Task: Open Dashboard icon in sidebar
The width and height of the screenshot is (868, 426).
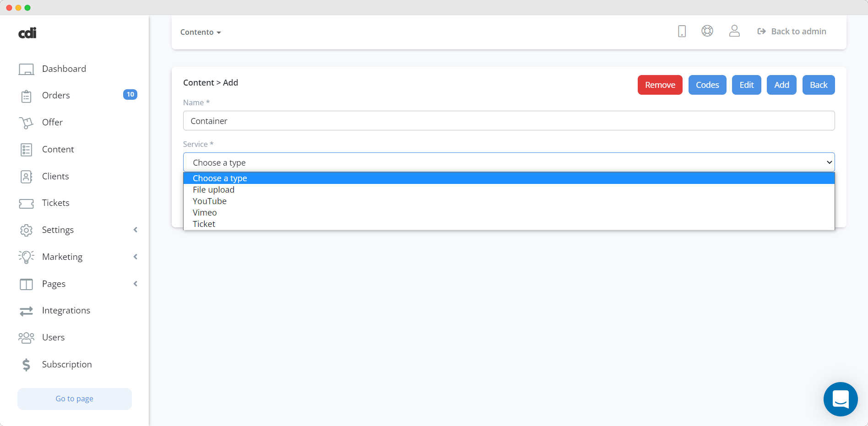Action: click(x=26, y=69)
